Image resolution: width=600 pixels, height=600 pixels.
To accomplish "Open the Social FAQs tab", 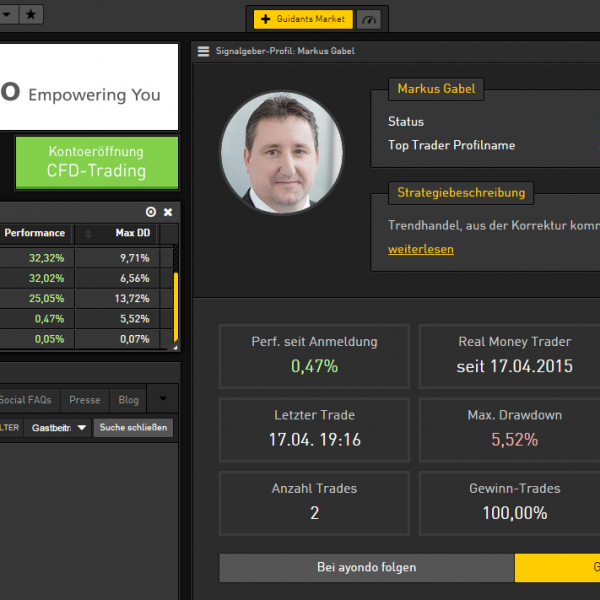I will click(26, 400).
